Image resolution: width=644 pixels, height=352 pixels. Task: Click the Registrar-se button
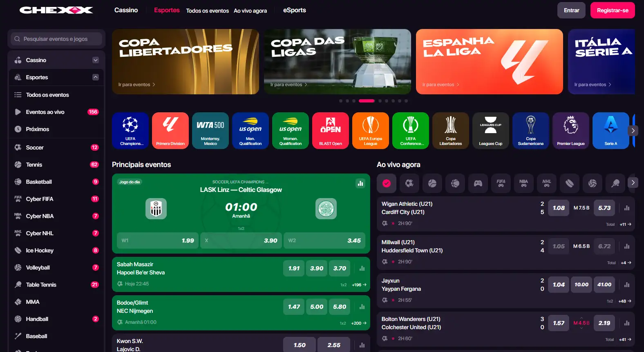click(613, 10)
